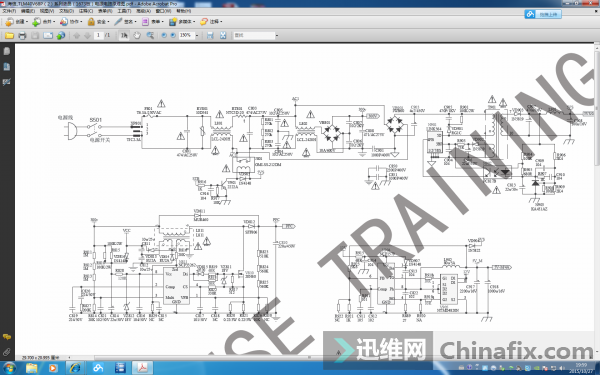Viewport: 600px width, 375px height.
Task: Open the zoom level dropdown arrow
Action: pyautogui.click(x=197, y=36)
